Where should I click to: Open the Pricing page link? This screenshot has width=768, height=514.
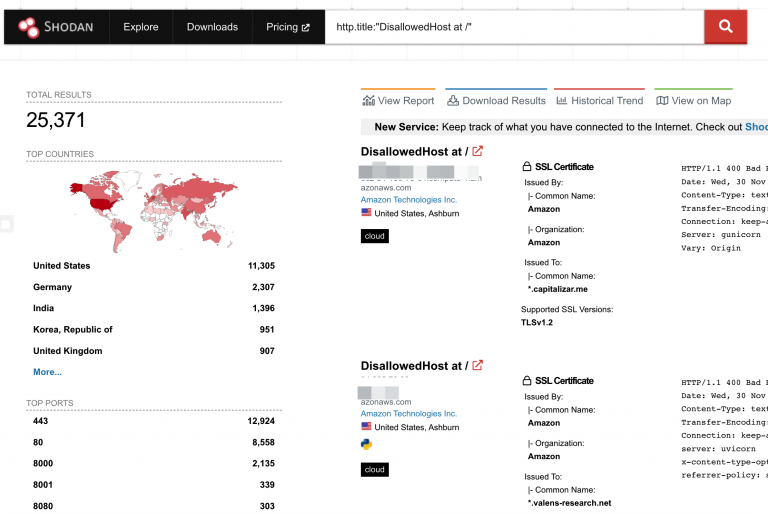click(288, 27)
